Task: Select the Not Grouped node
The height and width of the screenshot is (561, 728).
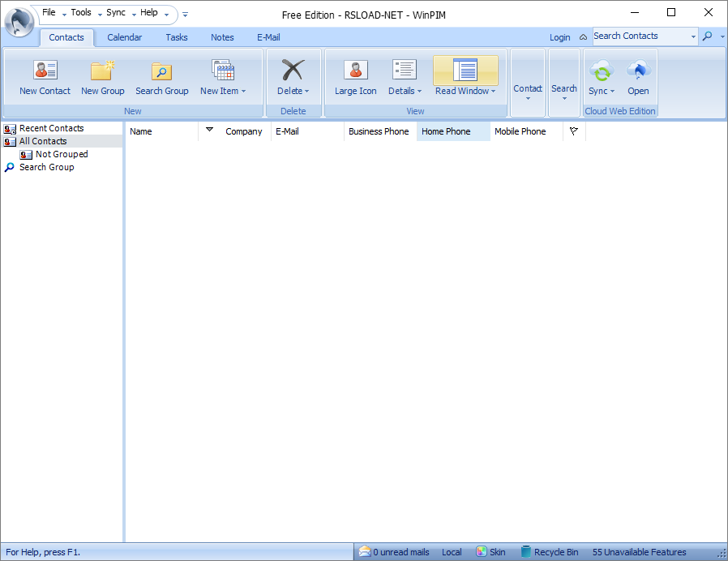Action: pos(62,154)
